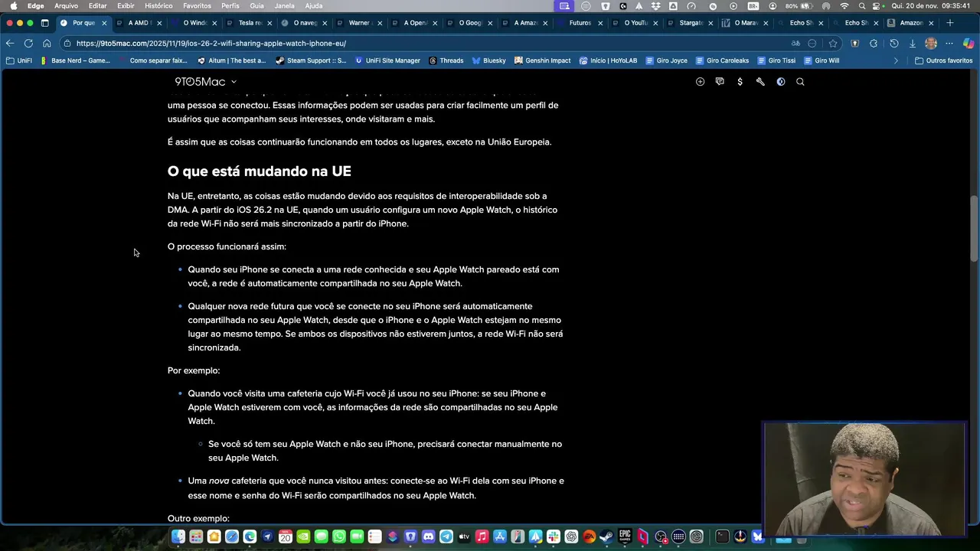Viewport: 980px width, 551px height.
Task: Open Calendar in the Dock
Action: (x=285, y=536)
